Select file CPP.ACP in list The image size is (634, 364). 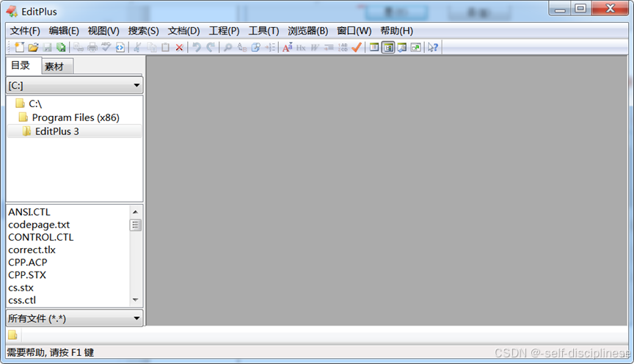27,262
